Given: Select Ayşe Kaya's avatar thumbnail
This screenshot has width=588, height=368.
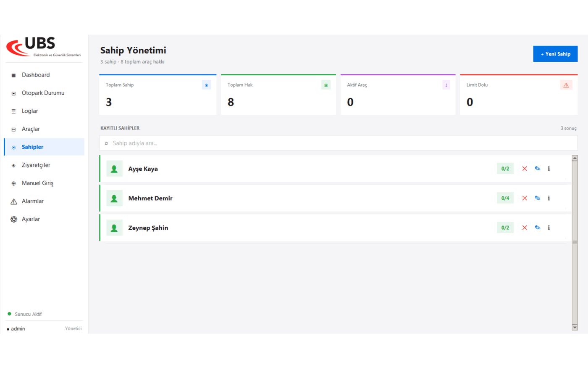Looking at the screenshot, I should point(114,169).
